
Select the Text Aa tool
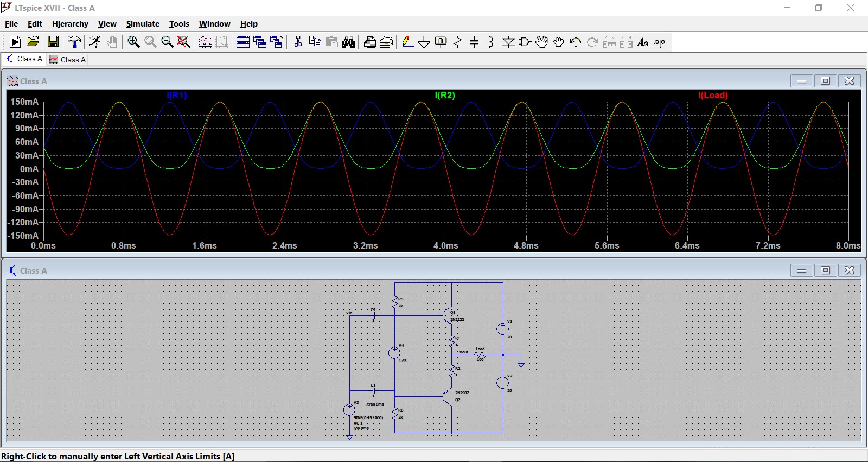(643, 42)
